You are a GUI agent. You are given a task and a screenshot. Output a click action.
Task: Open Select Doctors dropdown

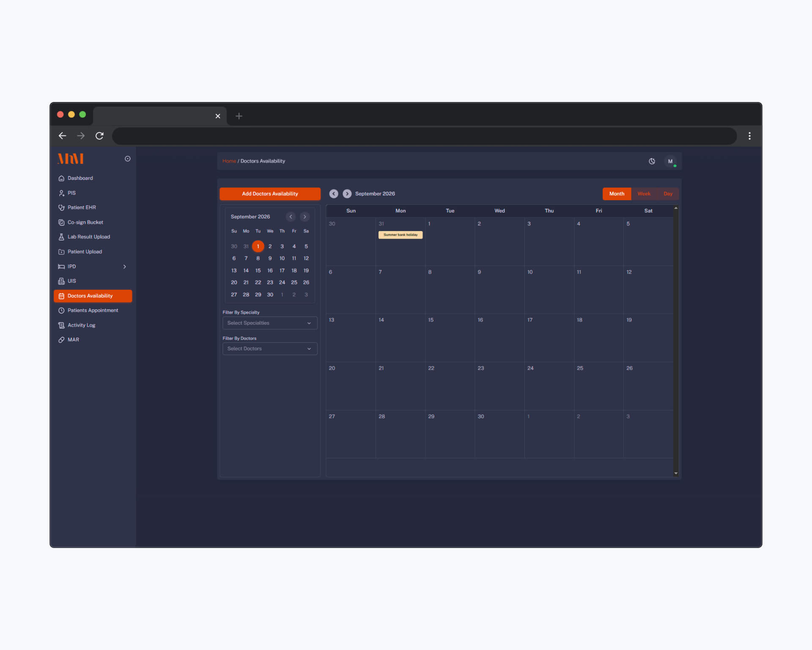pyautogui.click(x=269, y=349)
